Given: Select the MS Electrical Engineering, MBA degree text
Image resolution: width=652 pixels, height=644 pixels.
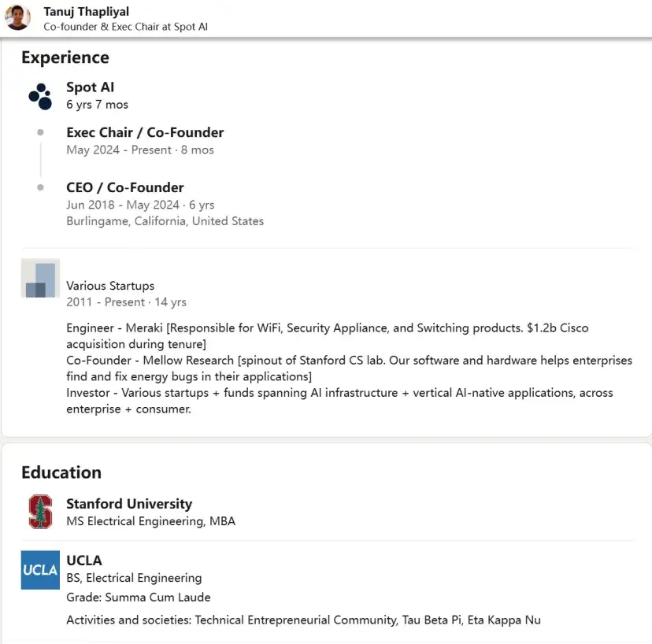Looking at the screenshot, I should (x=151, y=521).
